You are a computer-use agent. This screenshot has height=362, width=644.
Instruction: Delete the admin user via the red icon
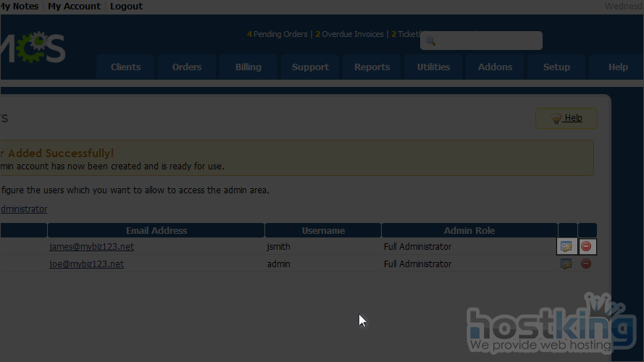click(587, 264)
